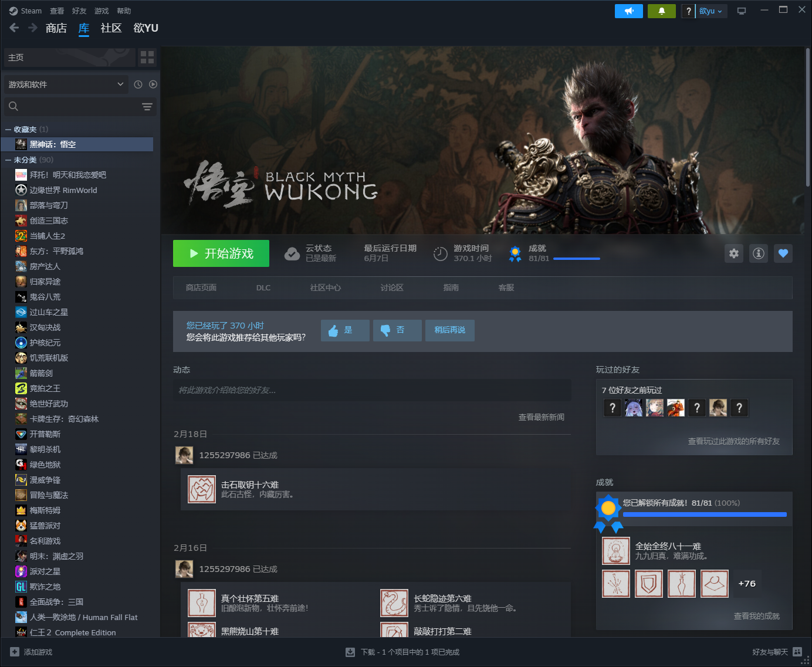812x667 pixels.
Task: Go to the 社区 tab
Action: pyautogui.click(x=111, y=28)
